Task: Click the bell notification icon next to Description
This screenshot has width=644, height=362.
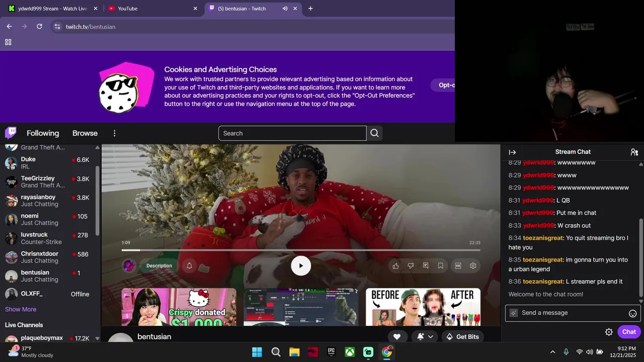Action: 189,266
